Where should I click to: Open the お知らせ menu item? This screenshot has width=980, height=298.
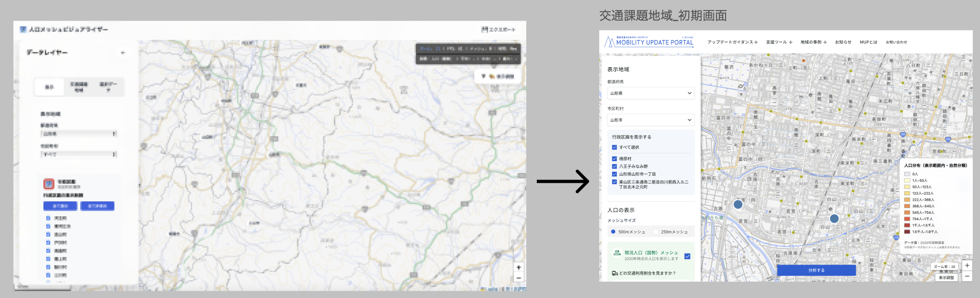pyautogui.click(x=843, y=42)
